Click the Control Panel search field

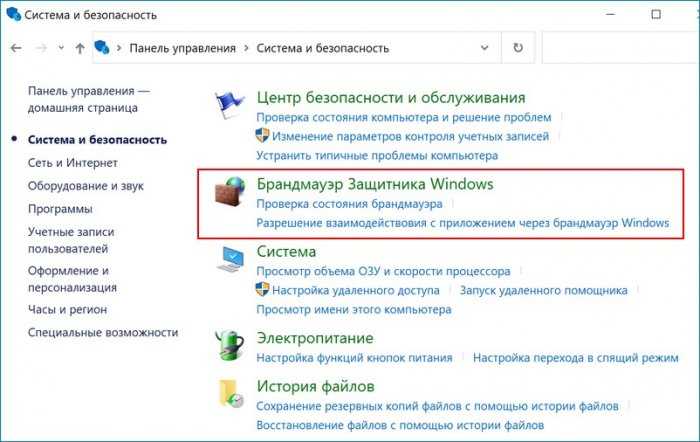(x=621, y=48)
